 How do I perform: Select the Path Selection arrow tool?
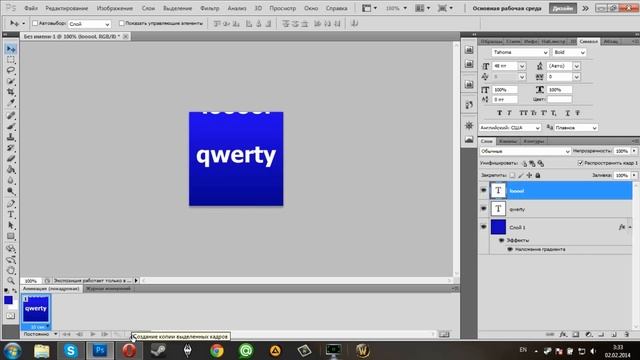click(11, 225)
